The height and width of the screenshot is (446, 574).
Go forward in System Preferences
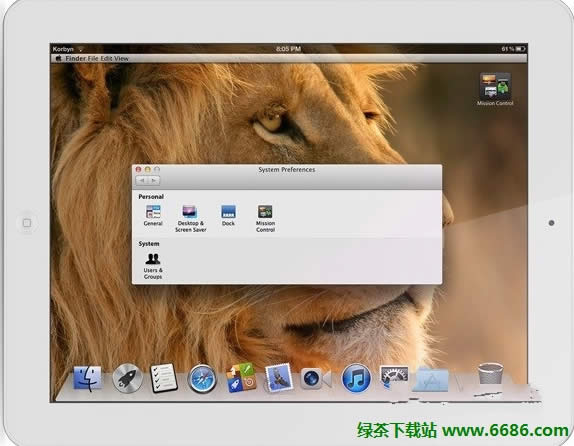click(x=154, y=181)
